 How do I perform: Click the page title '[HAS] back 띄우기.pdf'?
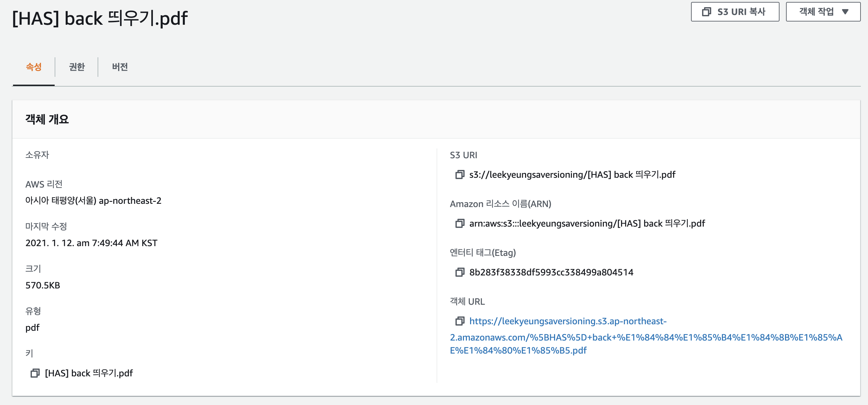[100, 18]
